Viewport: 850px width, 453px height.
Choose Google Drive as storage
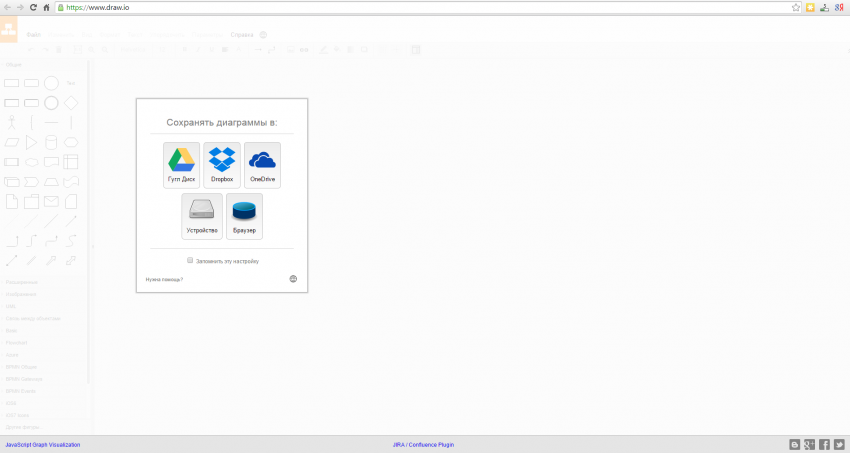click(181, 165)
